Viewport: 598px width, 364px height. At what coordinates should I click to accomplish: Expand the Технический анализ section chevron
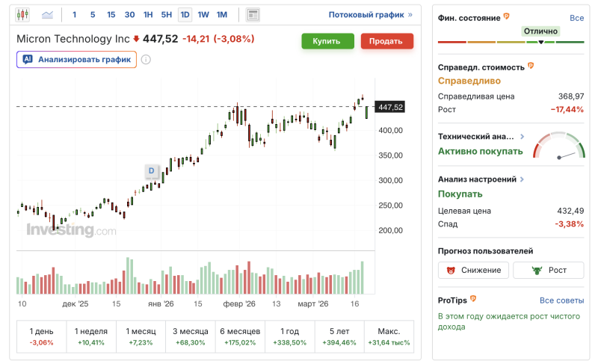tap(522, 137)
